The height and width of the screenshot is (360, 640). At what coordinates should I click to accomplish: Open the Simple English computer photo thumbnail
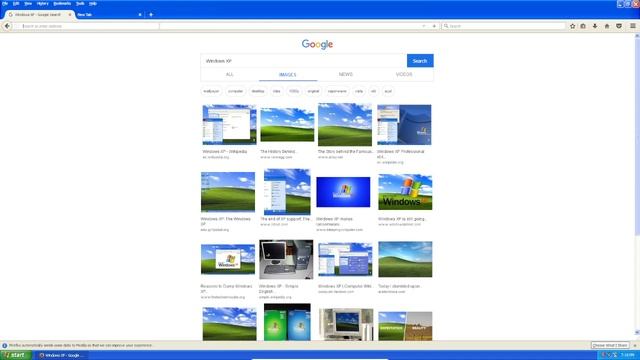coord(286,259)
